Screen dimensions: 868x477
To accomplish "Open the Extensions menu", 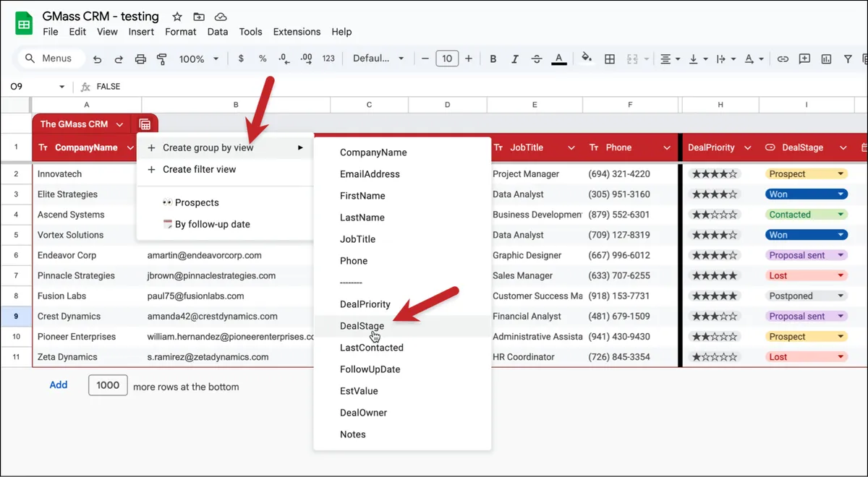I will click(x=297, y=32).
